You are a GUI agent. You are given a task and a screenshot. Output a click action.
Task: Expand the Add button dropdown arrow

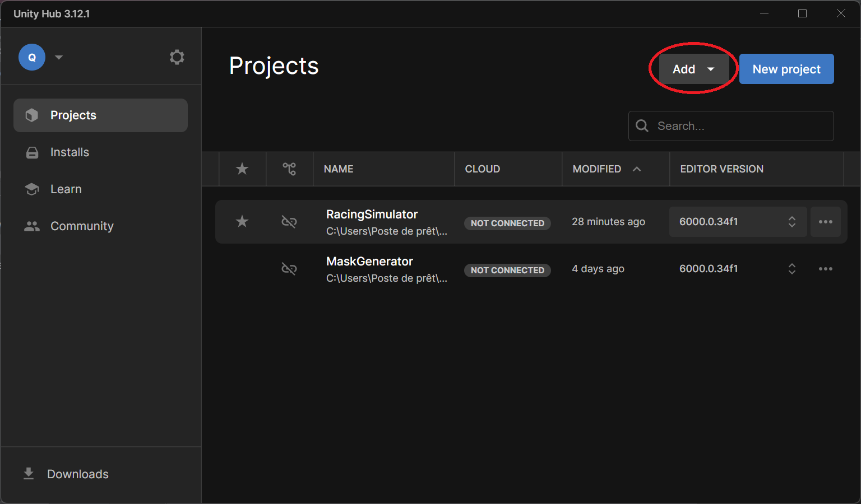tap(711, 69)
